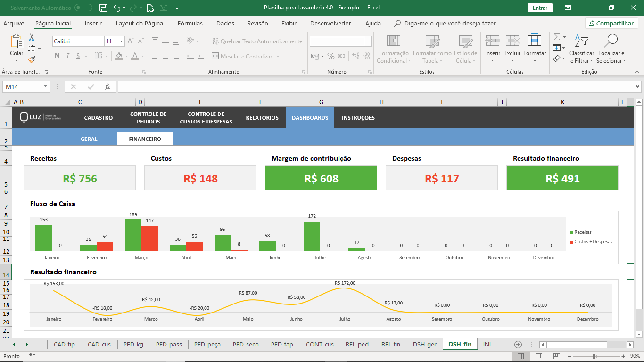
Task: Click the scissors Cut icon
Action: pyautogui.click(x=32, y=38)
